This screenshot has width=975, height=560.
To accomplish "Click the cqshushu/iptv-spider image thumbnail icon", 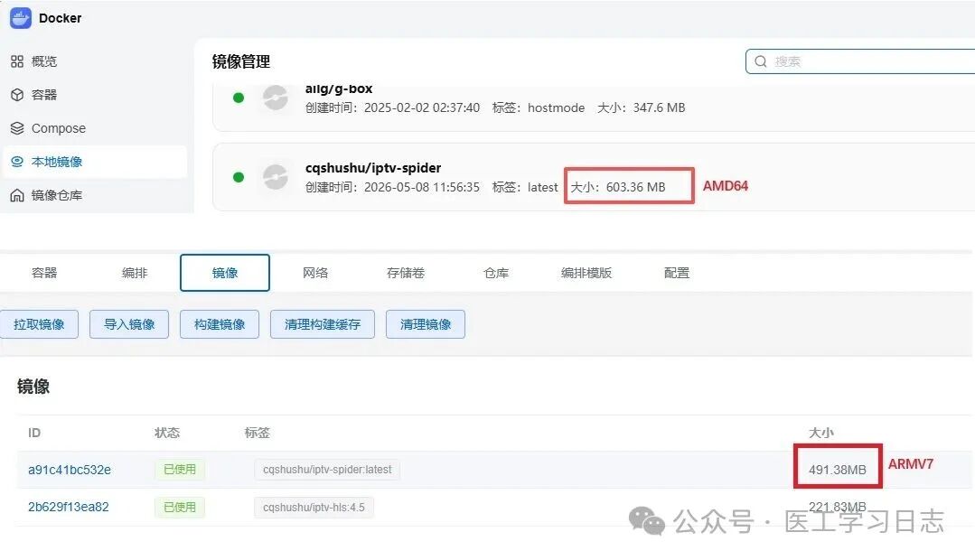I will [x=275, y=177].
